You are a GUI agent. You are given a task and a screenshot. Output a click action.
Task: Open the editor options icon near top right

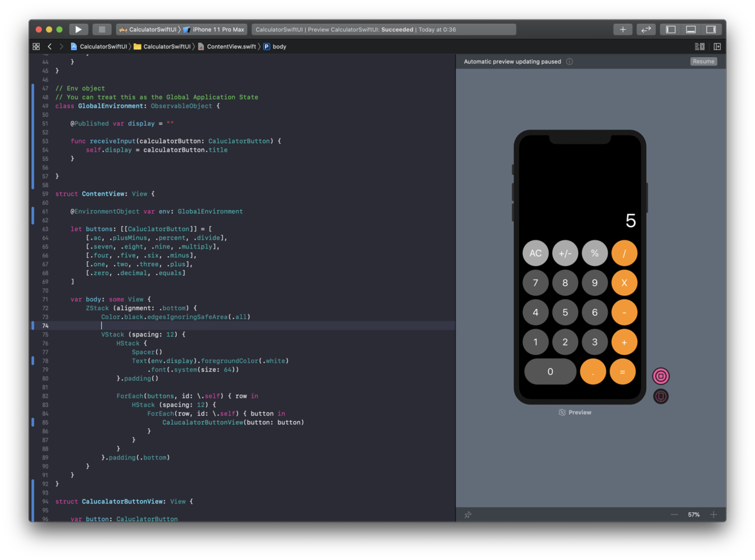pos(698,46)
